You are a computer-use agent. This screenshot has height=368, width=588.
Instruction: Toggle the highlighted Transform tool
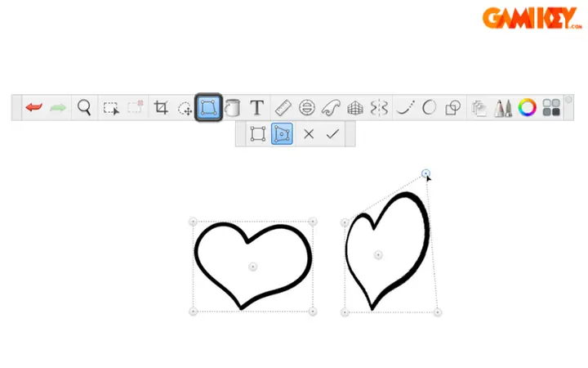click(x=208, y=107)
